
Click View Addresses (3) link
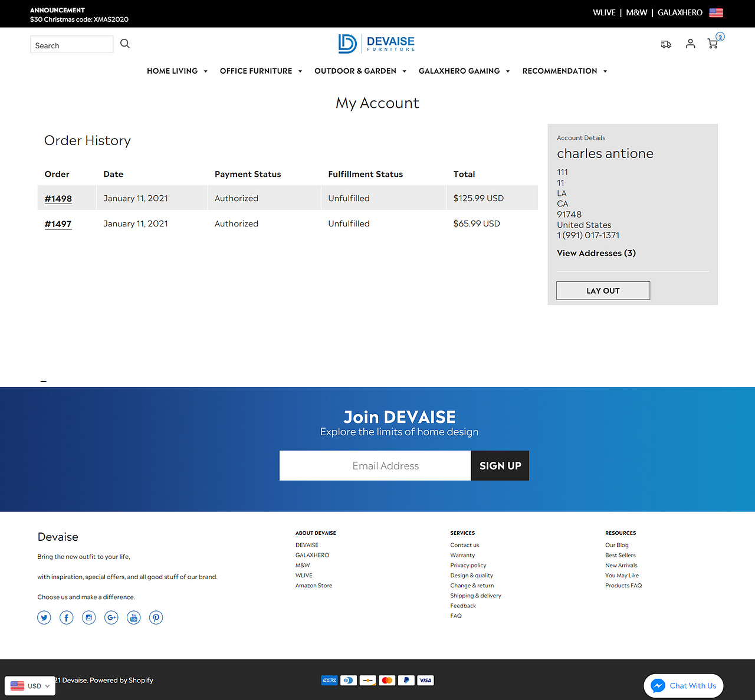point(596,253)
